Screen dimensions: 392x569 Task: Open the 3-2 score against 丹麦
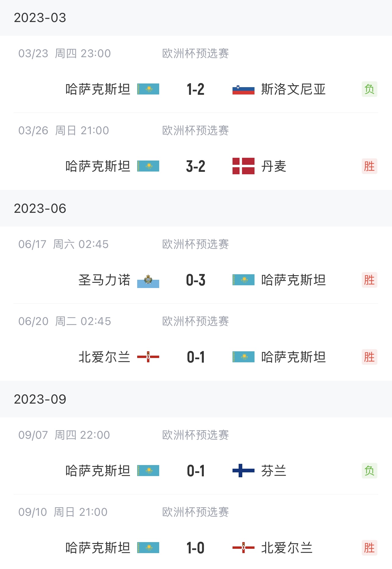196,166
